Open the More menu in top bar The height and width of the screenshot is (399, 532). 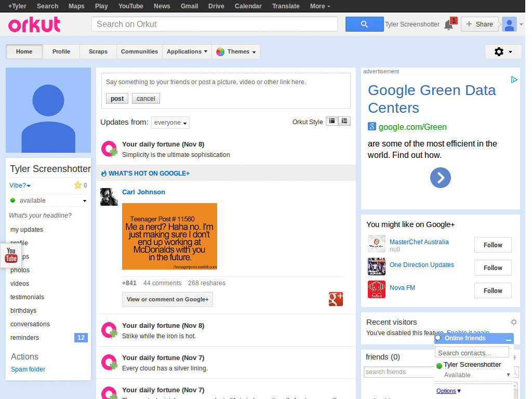[320, 6]
